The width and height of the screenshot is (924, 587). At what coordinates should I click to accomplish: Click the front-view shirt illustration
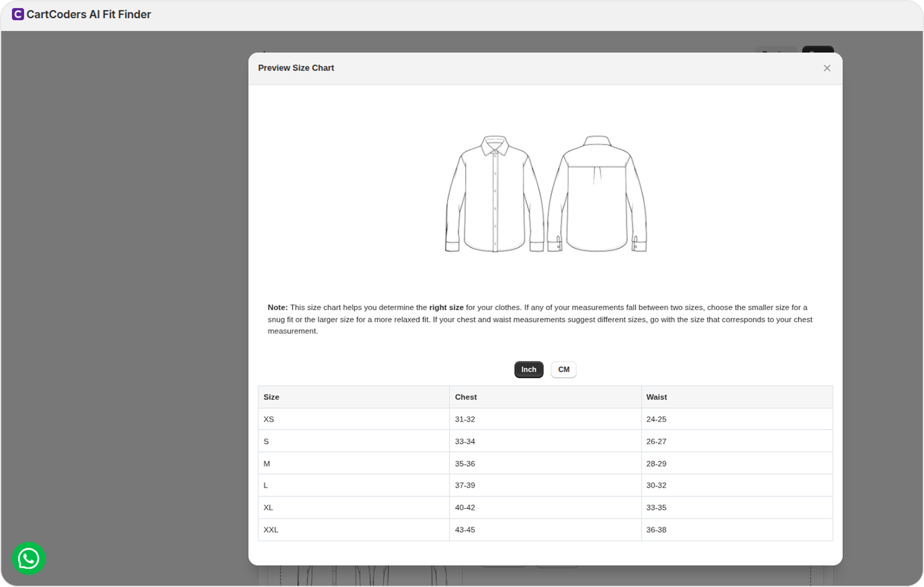click(494, 194)
